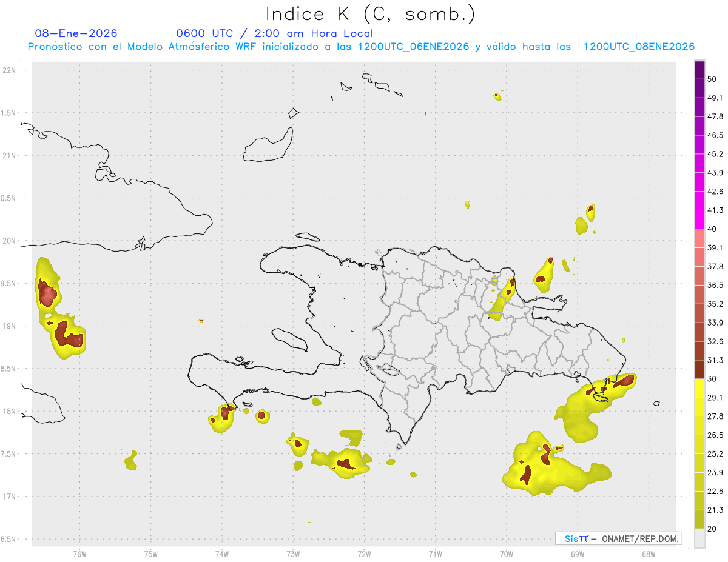The width and height of the screenshot is (728, 562).
Task: Click the legend value '42.6'
Action: [715, 192]
